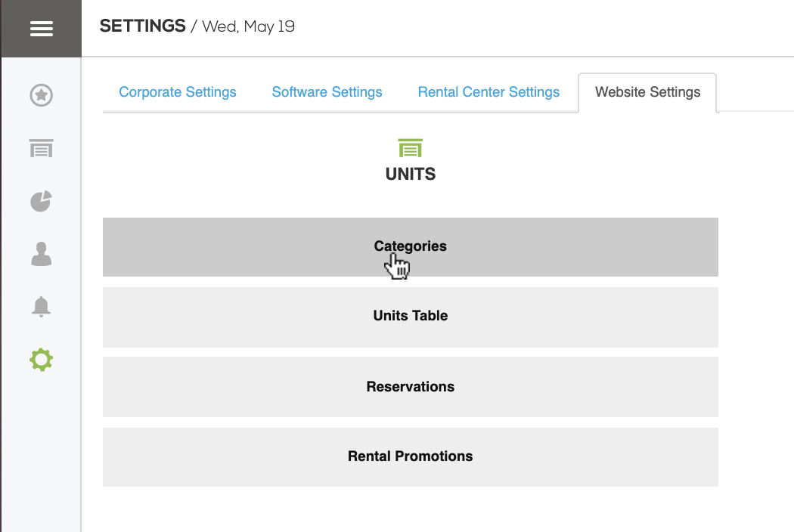This screenshot has width=794, height=532.
Task: Open the archive sidebar icon
Action: (41, 149)
